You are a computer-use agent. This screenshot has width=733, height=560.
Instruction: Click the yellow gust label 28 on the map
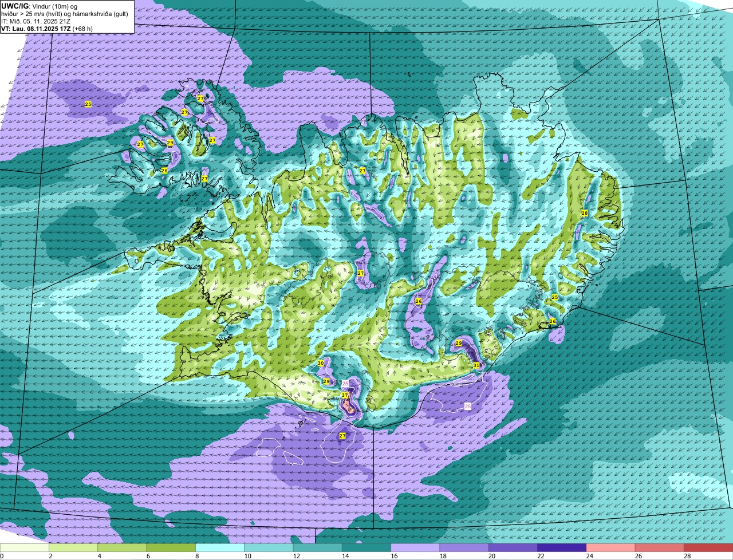(585, 213)
